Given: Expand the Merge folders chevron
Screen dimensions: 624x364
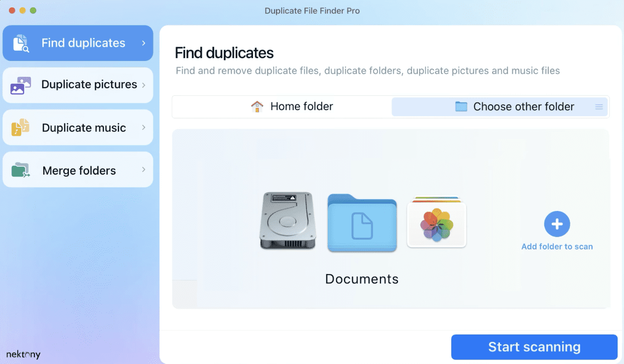Looking at the screenshot, I should click(144, 170).
